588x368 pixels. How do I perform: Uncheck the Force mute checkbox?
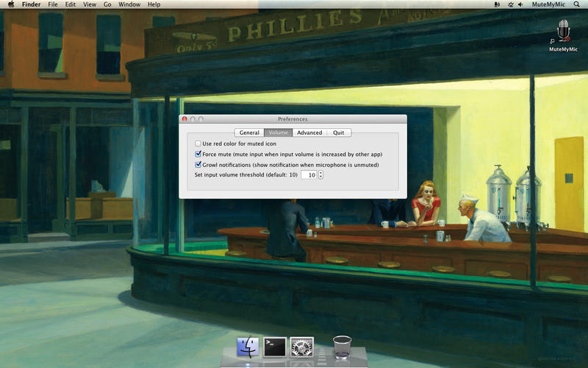coord(198,154)
